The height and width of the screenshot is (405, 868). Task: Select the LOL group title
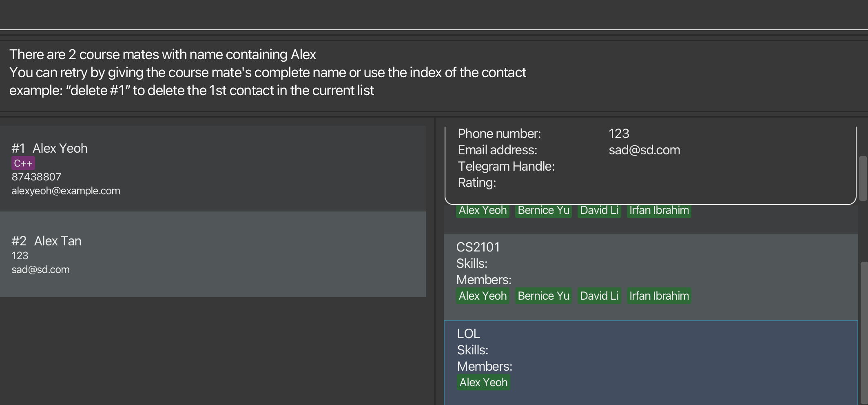point(468,334)
